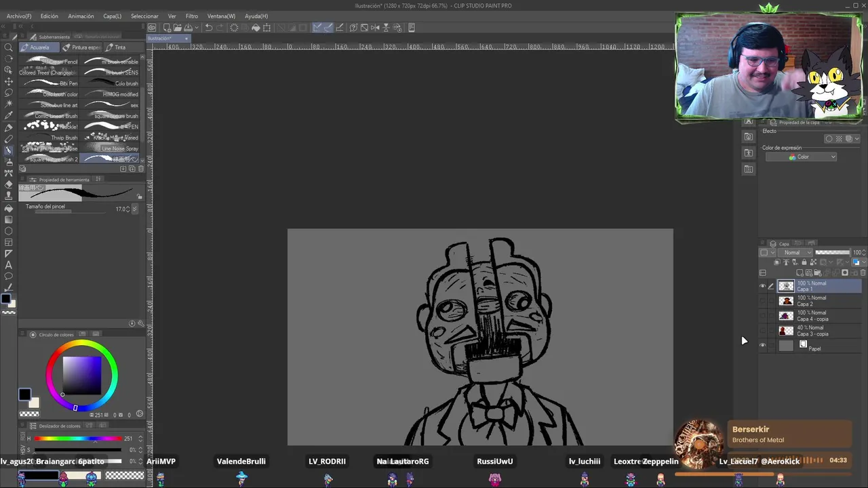Select the Zoom magnifier tool
868x488 pixels.
click(9, 47)
